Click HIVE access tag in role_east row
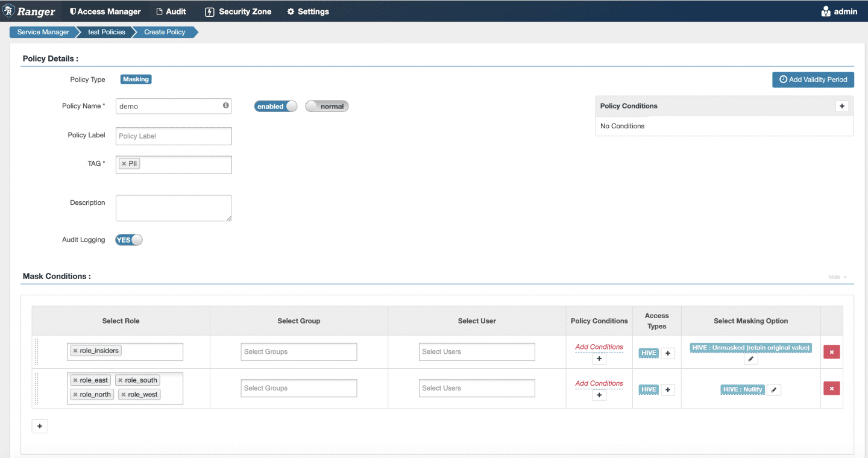The height and width of the screenshot is (458, 868). [x=649, y=390]
